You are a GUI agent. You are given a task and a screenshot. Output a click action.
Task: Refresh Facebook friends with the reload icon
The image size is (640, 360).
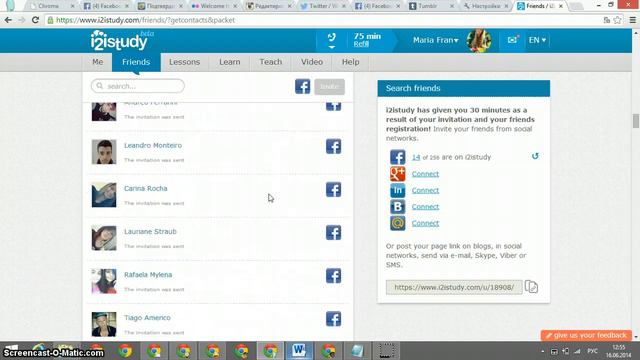click(535, 156)
